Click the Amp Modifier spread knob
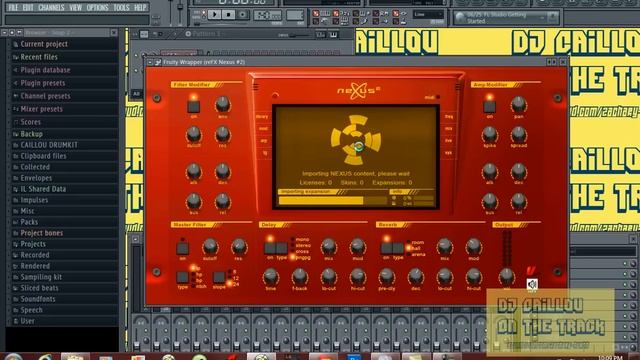Image resolution: width=640 pixels, height=360 pixels. point(518,134)
